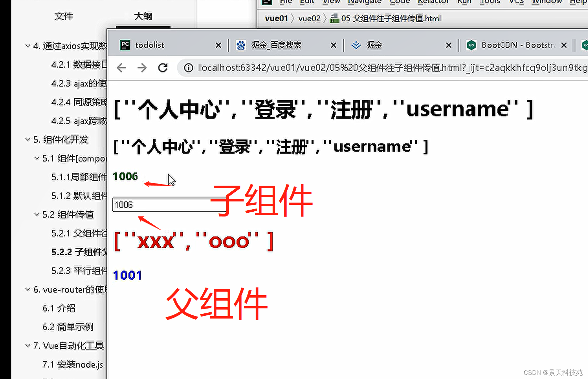Open outline item 5.1.2 默认组件
Image resolution: width=588 pixels, height=379 pixels.
pos(79,196)
